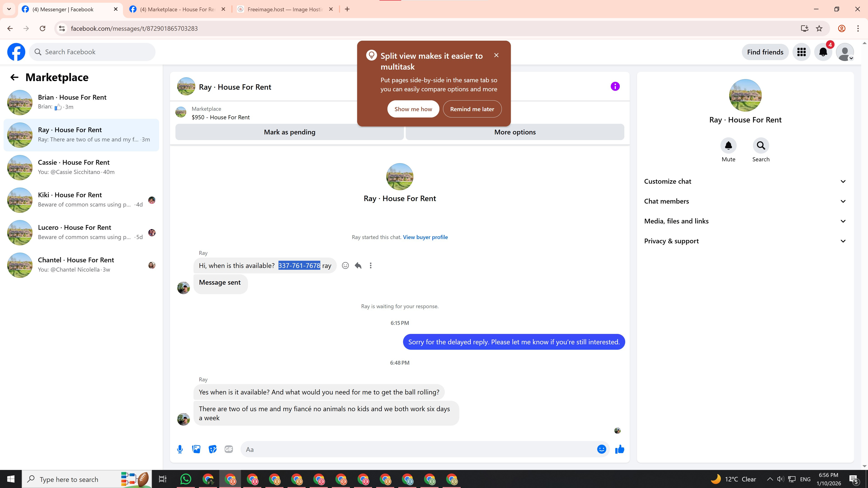Viewport: 868px width, 488px height.
Task: Mute the Ray conversation
Action: (728, 146)
